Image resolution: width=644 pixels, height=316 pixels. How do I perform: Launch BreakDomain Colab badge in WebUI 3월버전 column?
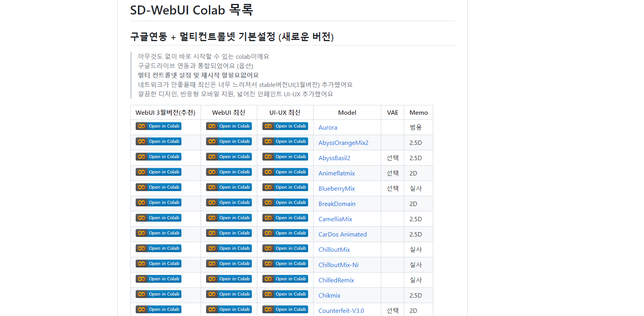click(x=158, y=202)
